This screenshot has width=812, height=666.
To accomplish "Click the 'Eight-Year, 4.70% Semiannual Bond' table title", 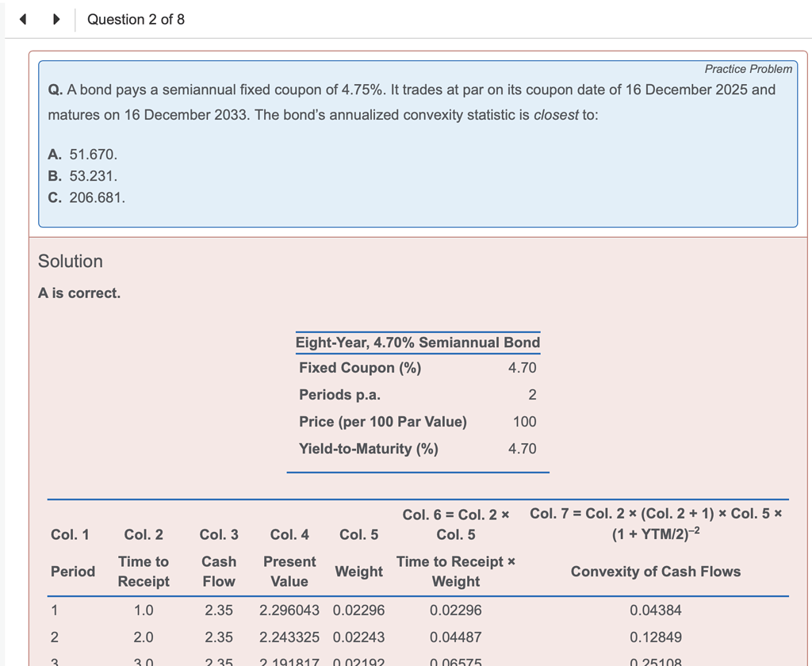I will pyautogui.click(x=418, y=343).
